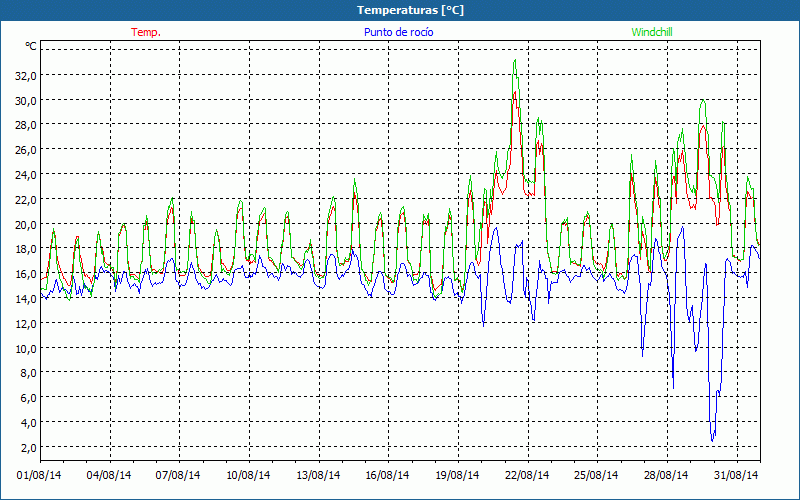Click the 'Temperaturas [°C]' chart title
Screen dimensions: 800x500
[410, 10]
